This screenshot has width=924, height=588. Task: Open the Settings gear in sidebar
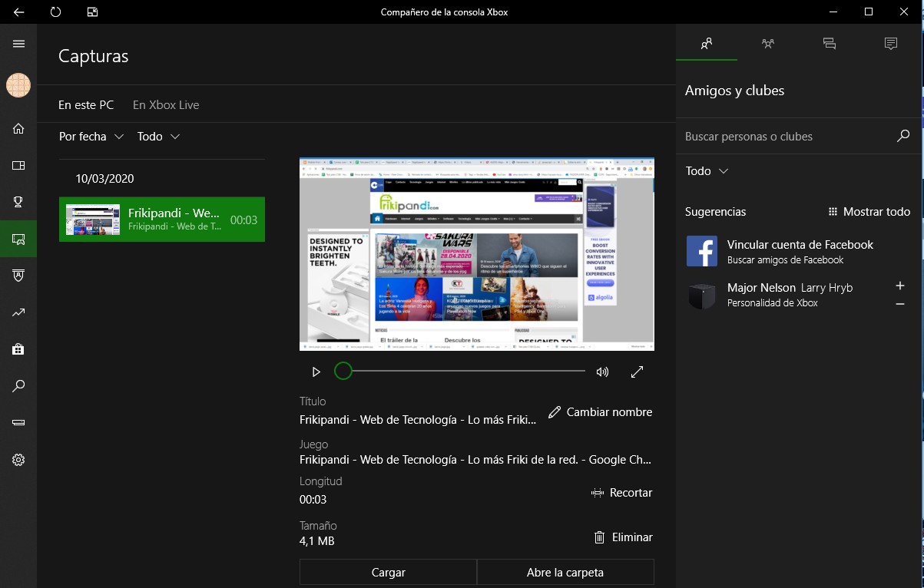coord(18,460)
